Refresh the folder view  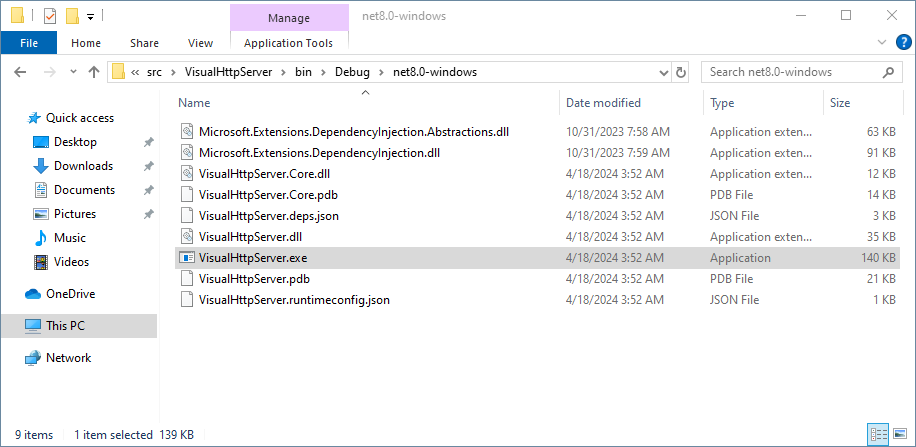(681, 72)
